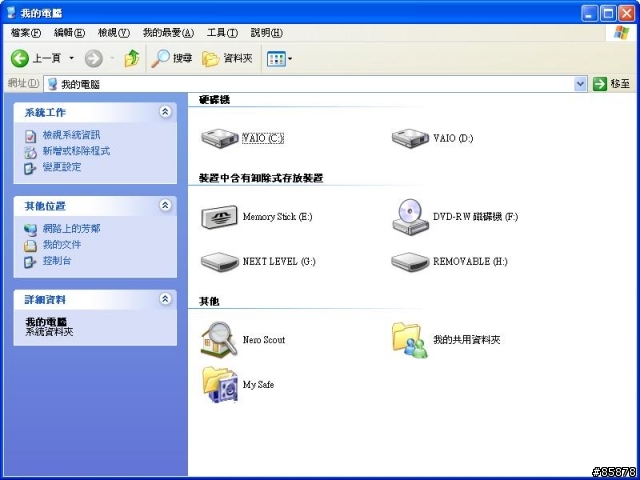The height and width of the screenshot is (480, 640).
Task: Click the 其他位置 panel header
Action: coord(95,206)
